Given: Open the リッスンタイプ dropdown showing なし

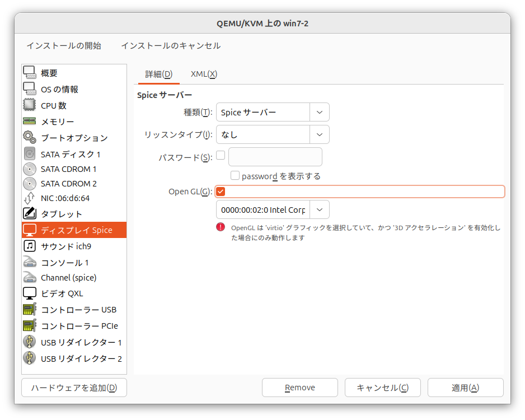Looking at the screenshot, I should click(273, 134).
